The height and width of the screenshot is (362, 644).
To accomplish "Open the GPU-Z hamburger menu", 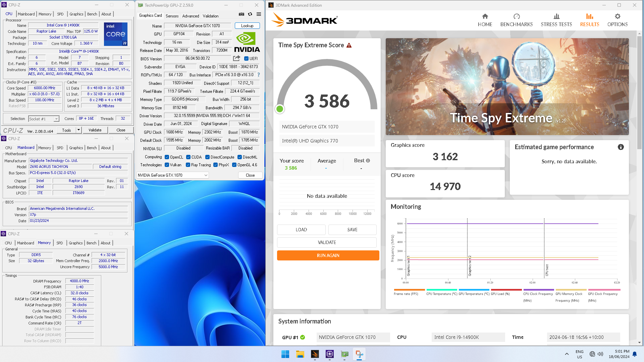I will click(x=259, y=14).
